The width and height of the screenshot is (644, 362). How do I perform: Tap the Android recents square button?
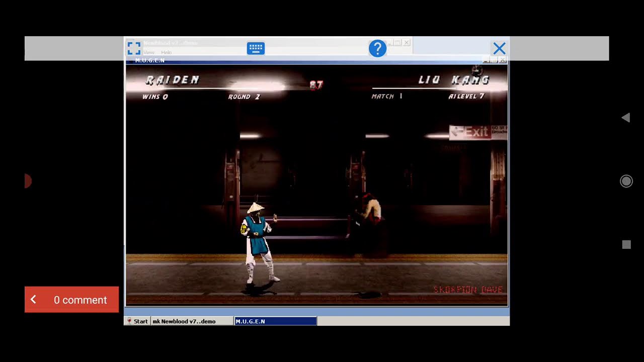626,244
